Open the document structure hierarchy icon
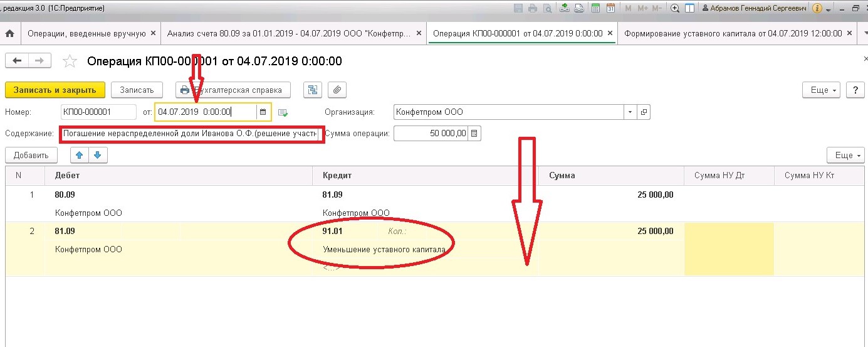Viewport: 868px width, 347px height. [x=312, y=90]
